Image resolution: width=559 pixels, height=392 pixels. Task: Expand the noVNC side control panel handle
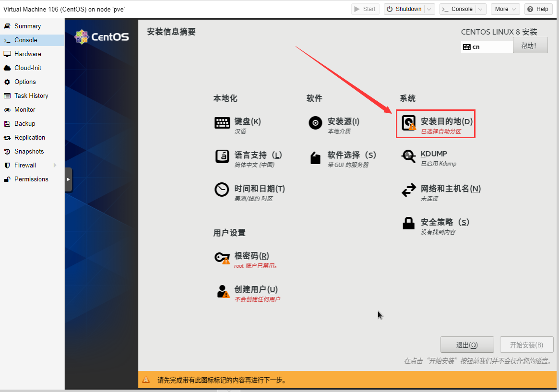pos(69,179)
